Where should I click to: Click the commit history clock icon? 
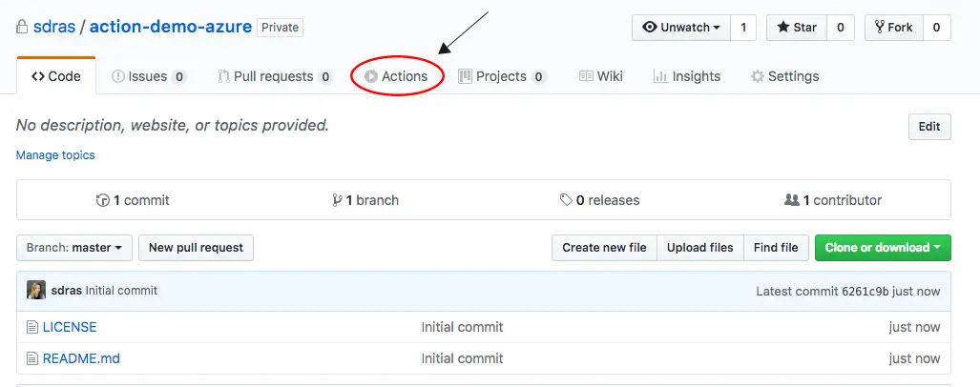[x=103, y=201]
